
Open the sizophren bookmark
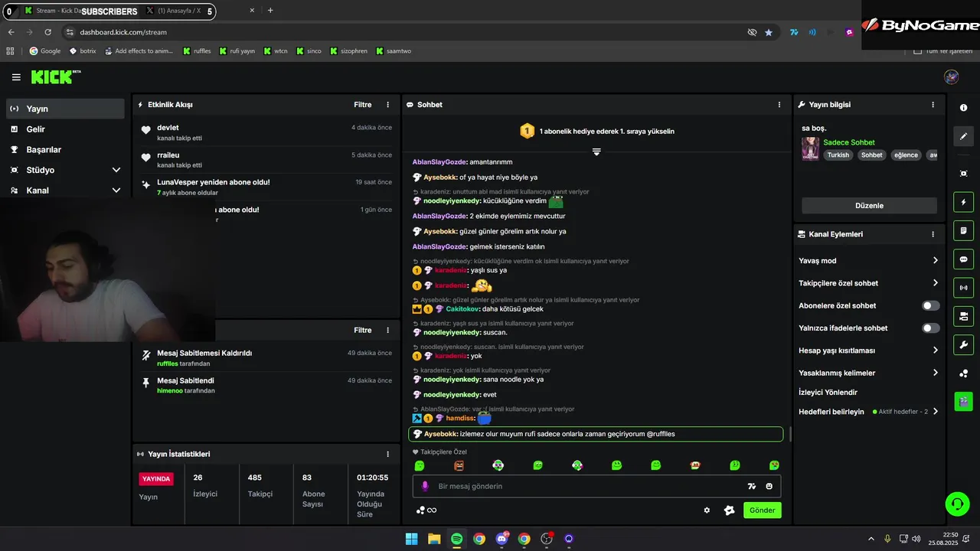point(349,51)
